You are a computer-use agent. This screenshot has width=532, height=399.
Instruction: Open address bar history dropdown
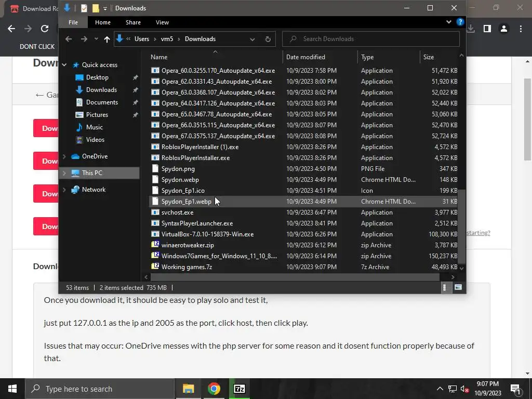click(252, 39)
